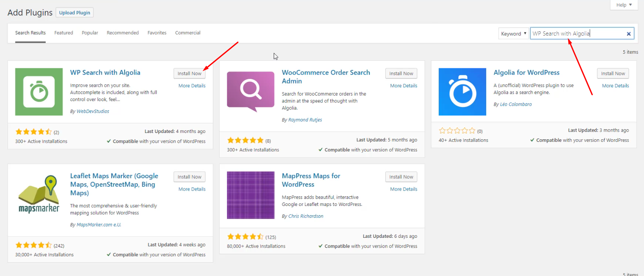Open the Featured plugins tab
This screenshot has height=276, width=644.
pyautogui.click(x=64, y=33)
